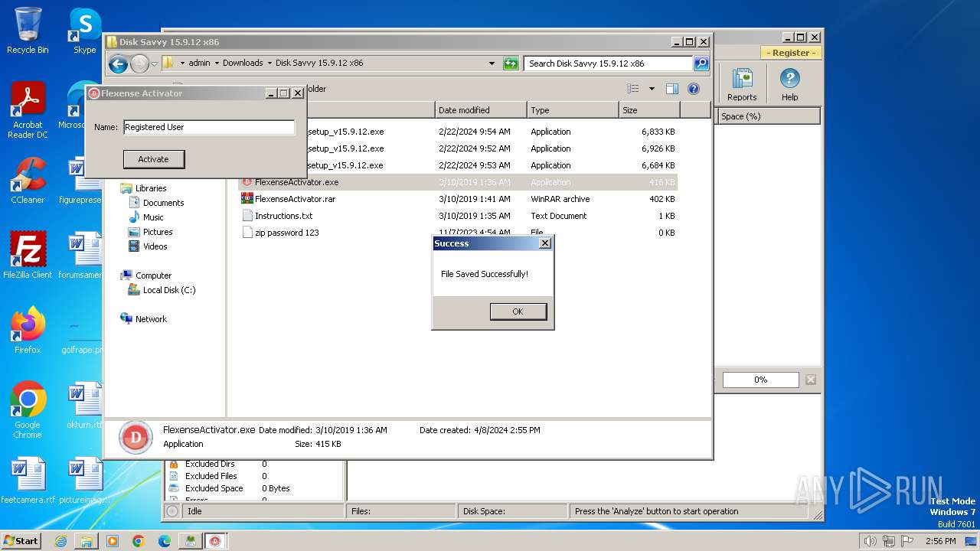The width and height of the screenshot is (980, 551).
Task: Focus the Name input field
Action: [208, 127]
